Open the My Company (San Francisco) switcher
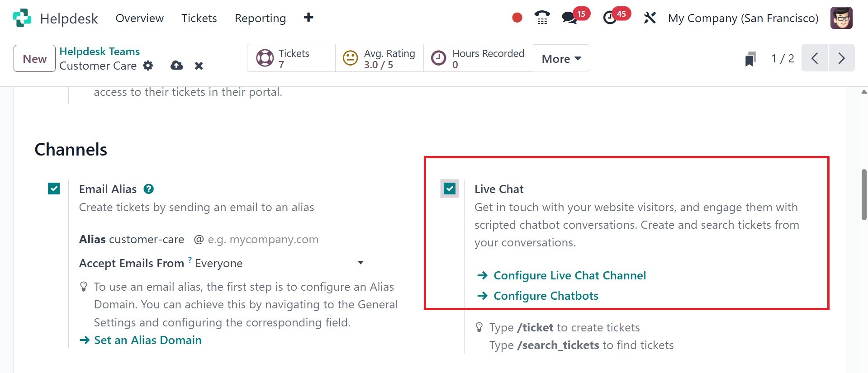Screen dimensions: 868x373 (x=743, y=18)
